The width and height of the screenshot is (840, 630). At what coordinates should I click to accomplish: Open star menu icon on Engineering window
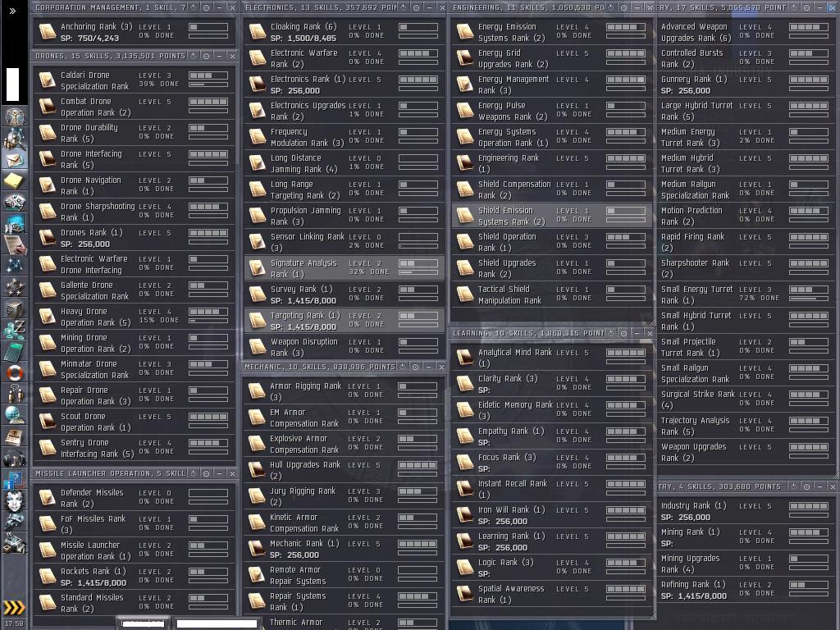click(610, 7)
